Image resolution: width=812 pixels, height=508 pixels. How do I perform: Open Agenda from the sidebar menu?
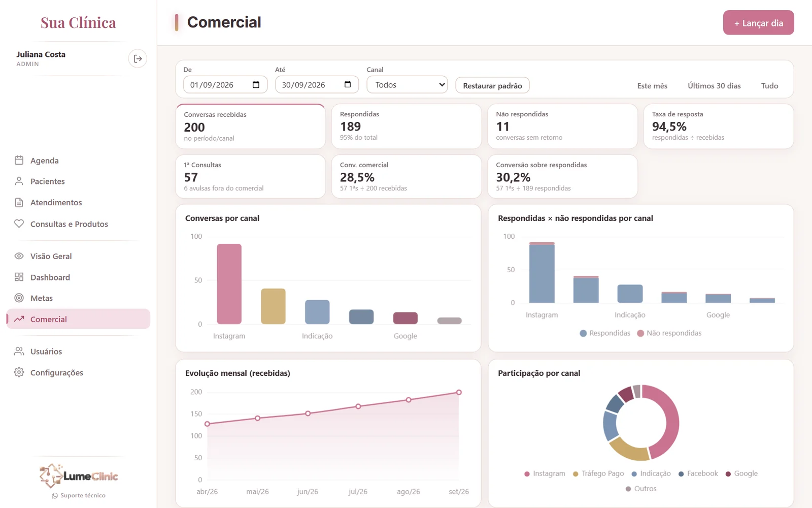click(78, 161)
